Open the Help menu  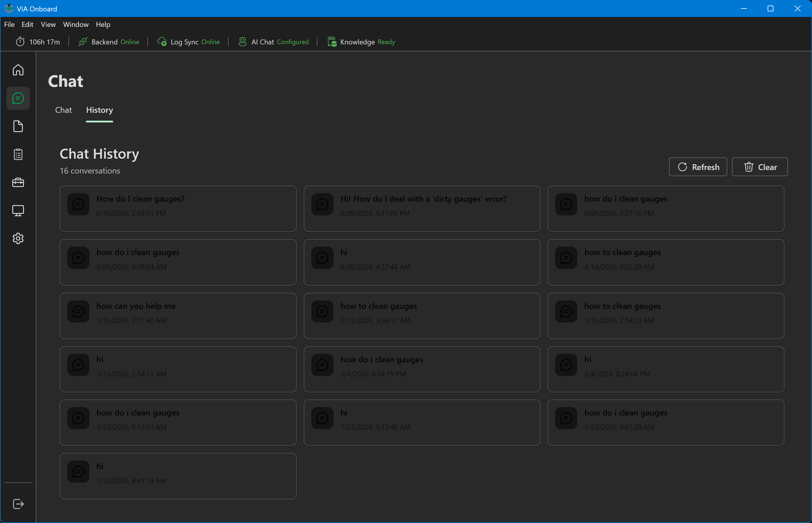103,25
